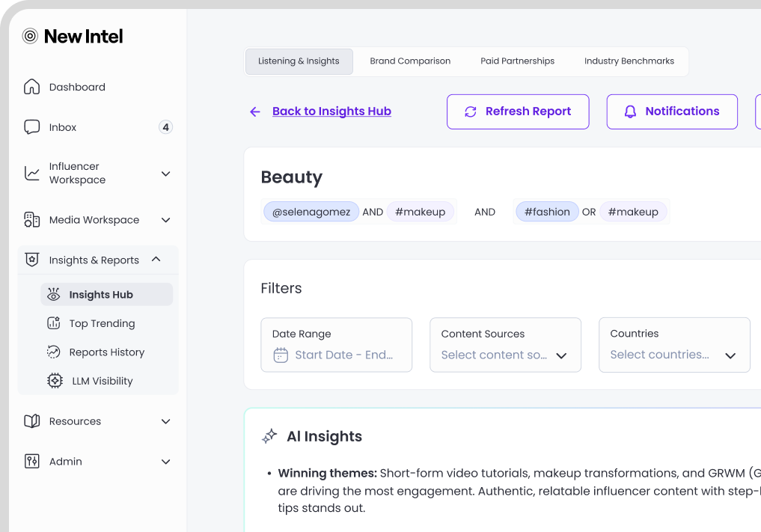Screen dimensions: 761x532
Task: Click the Dashboard home icon
Action: (x=32, y=87)
